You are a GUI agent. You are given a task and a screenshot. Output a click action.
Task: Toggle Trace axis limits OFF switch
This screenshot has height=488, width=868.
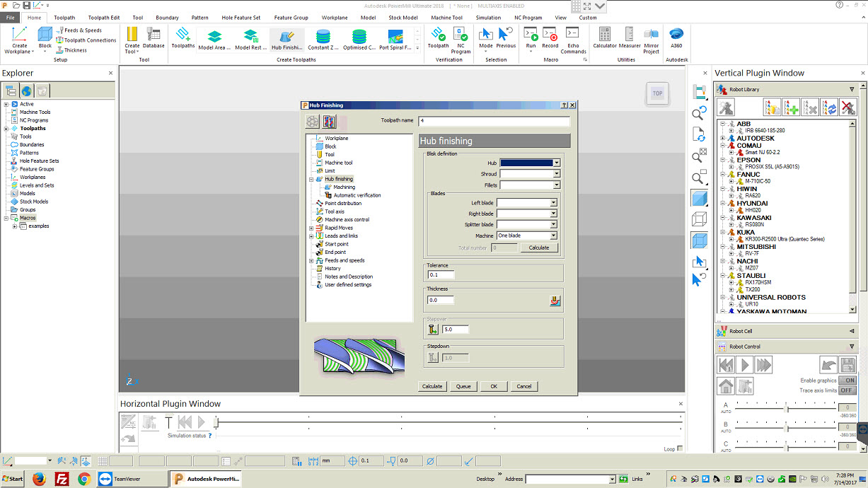coord(847,390)
